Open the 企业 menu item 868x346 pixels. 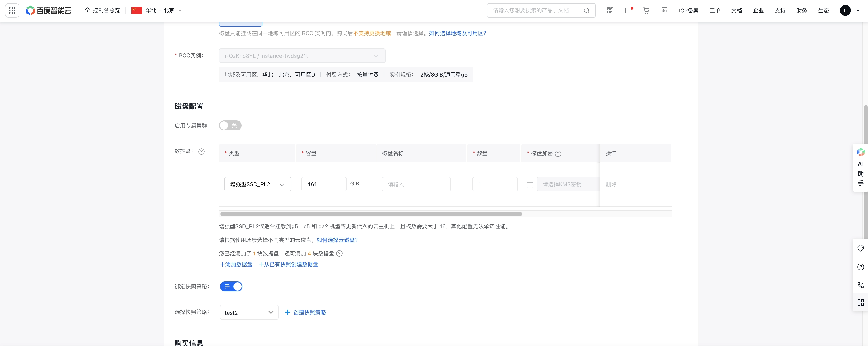(758, 10)
